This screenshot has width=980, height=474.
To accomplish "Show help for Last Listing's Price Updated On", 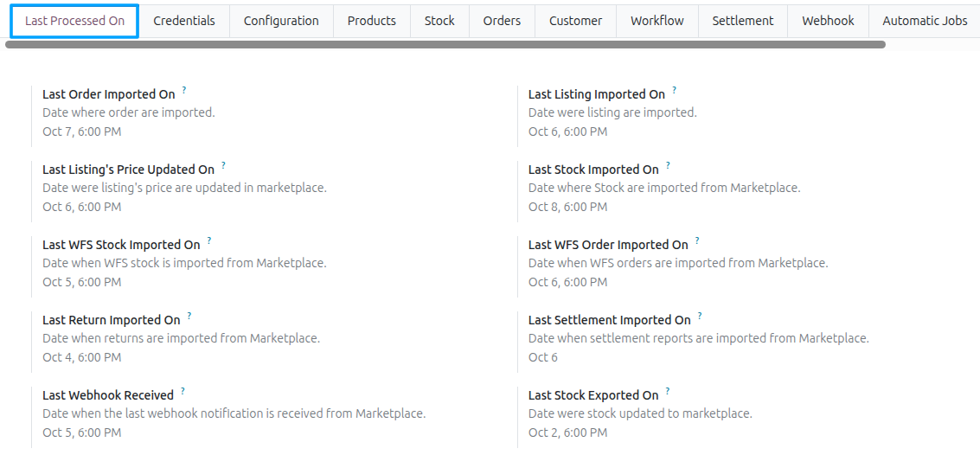I will click(x=223, y=165).
